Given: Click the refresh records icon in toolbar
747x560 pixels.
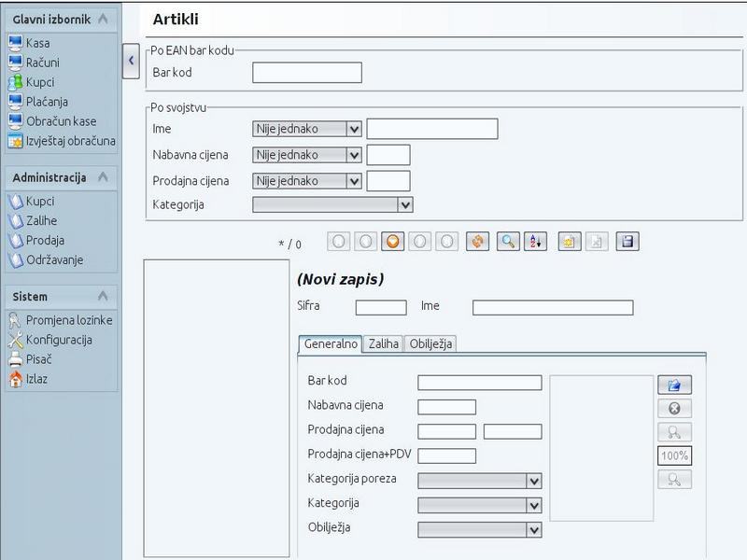Looking at the screenshot, I should (478, 242).
